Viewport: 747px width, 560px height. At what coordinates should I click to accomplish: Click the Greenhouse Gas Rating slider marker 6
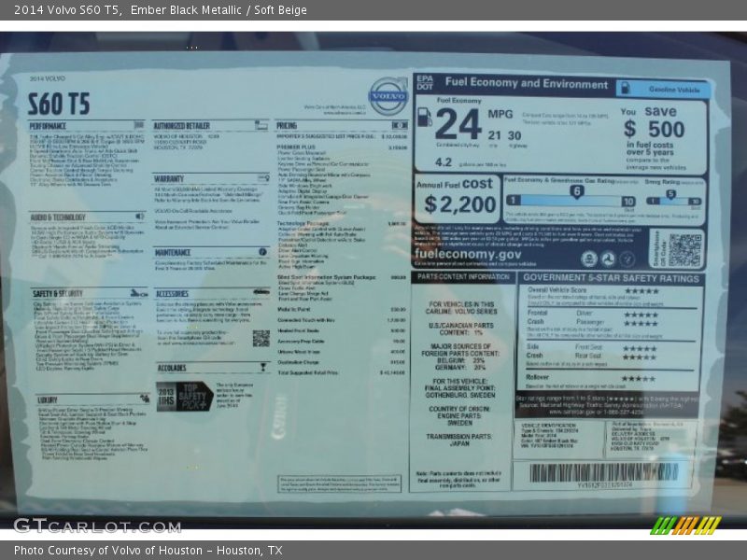[576, 191]
